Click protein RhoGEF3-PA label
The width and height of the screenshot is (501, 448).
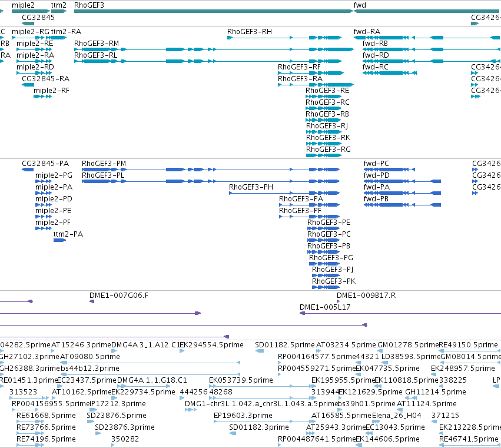tap(301, 199)
